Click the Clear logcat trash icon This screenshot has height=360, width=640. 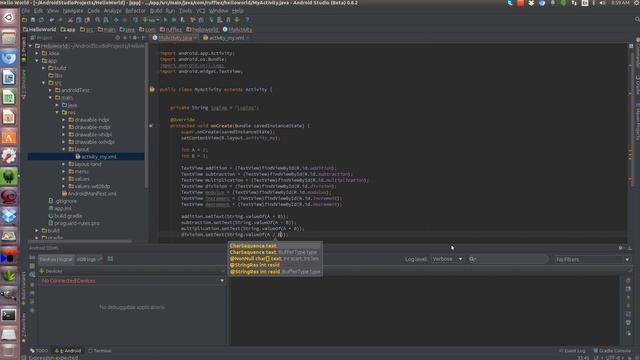click(628, 281)
